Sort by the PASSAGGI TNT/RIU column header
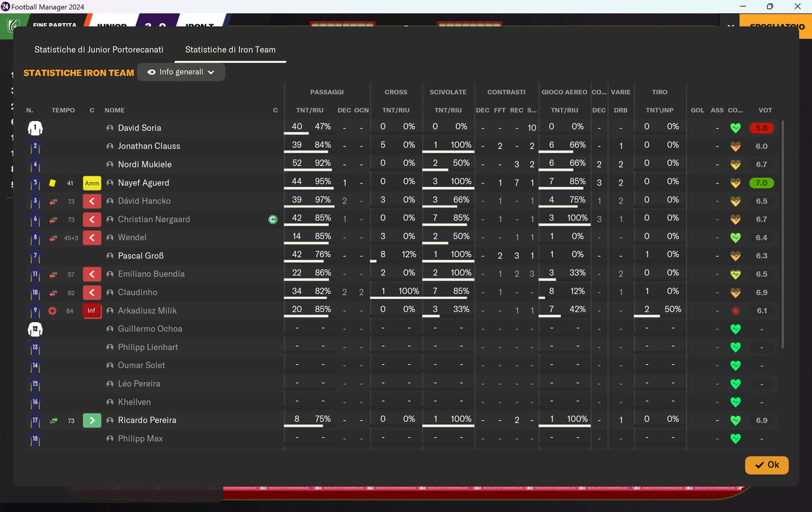The image size is (812, 512). (x=310, y=110)
